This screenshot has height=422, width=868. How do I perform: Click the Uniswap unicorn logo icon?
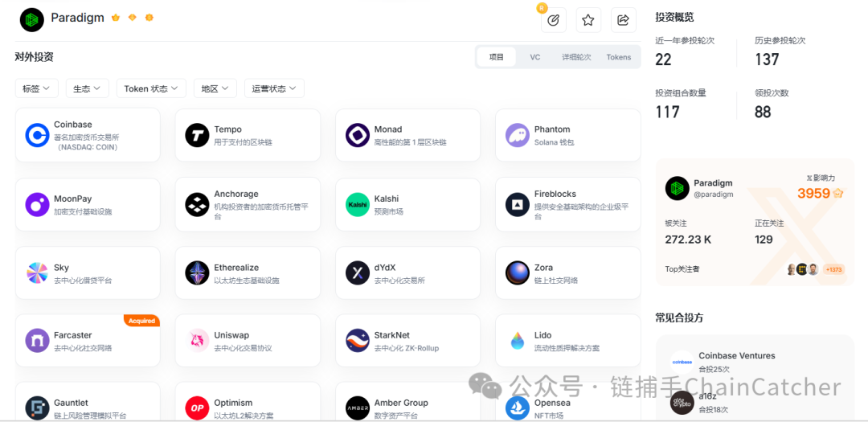pos(197,341)
